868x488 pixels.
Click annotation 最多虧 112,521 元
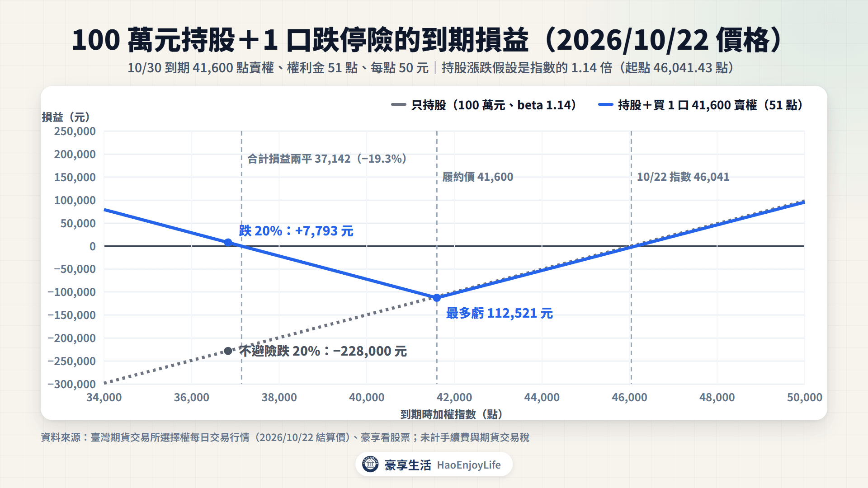click(x=500, y=313)
